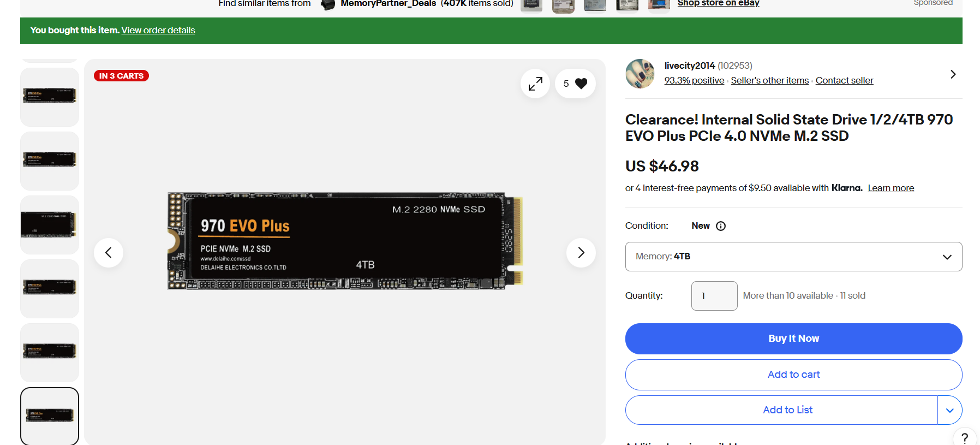Screen dimensions: 980x445
Task: Open the 93.3% positive feedback link
Action: click(x=694, y=80)
